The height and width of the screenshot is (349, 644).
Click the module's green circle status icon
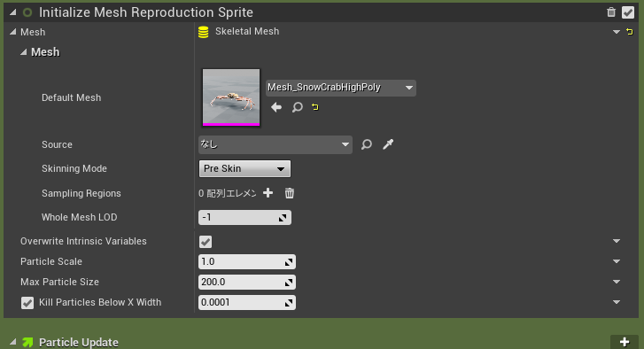[27, 12]
